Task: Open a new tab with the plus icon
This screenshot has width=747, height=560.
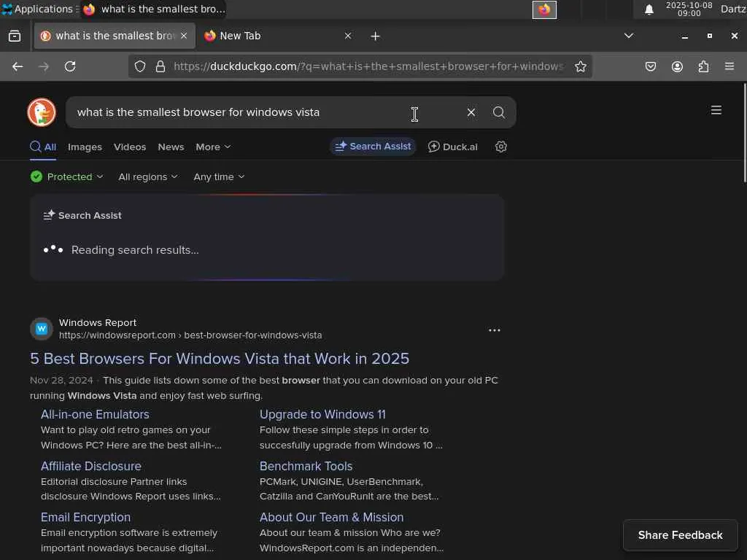Action: (x=375, y=36)
